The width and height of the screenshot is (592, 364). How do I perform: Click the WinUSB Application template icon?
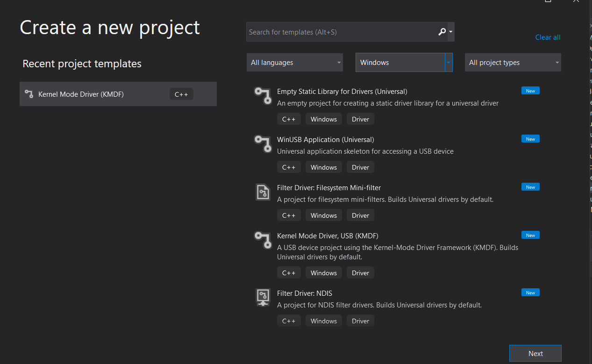[x=263, y=143]
